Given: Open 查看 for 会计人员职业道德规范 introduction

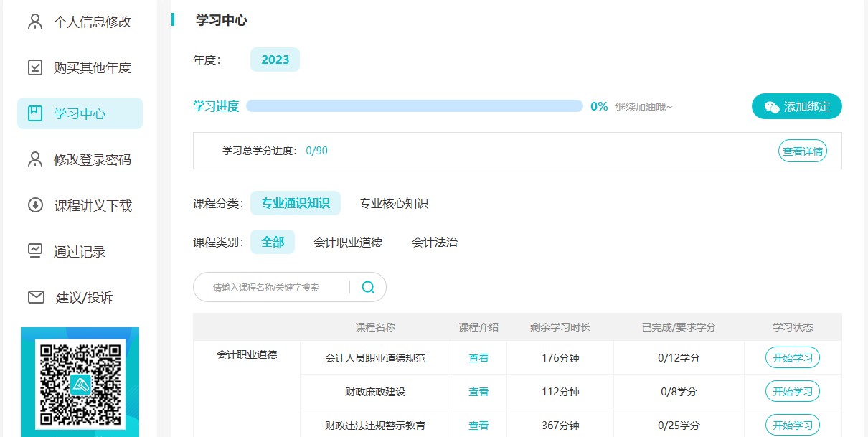Looking at the screenshot, I should 478,357.
